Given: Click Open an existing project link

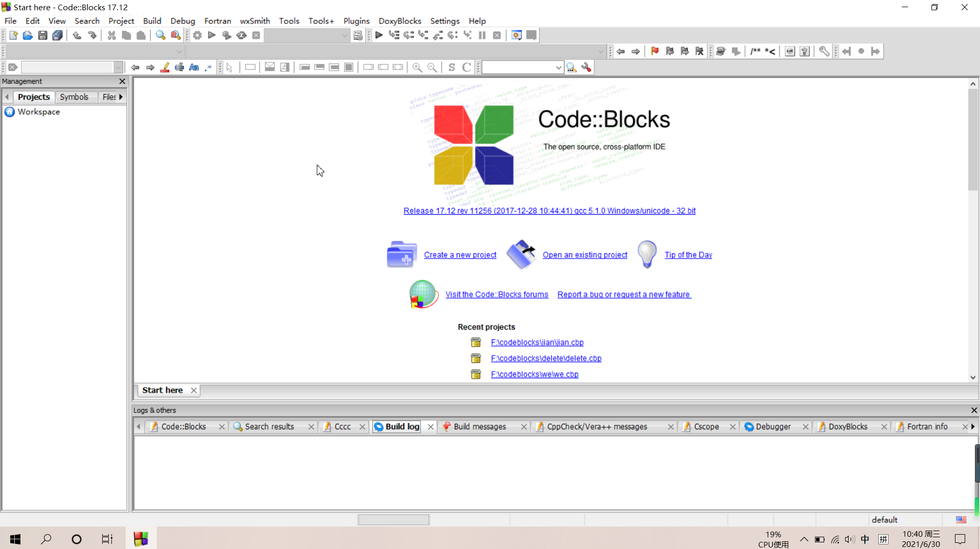Looking at the screenshot, I should (585, 255).
